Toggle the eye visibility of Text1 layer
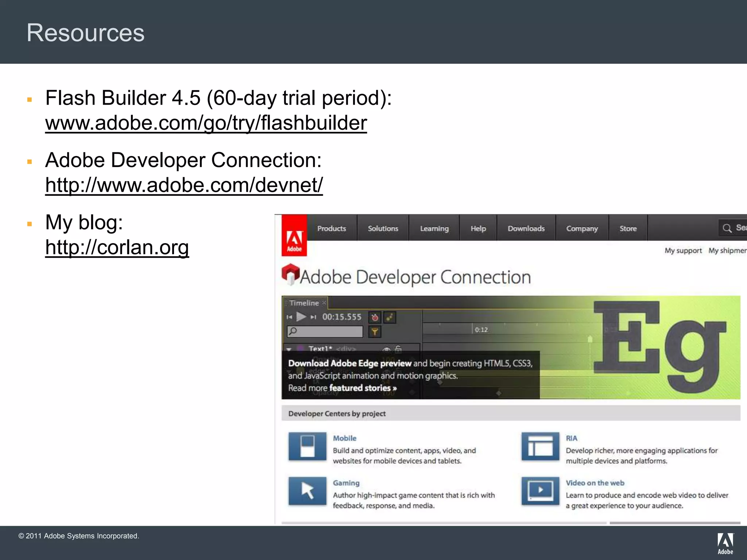This screenshot has height=560, width=747. pyautogui.click(x=386, y=349)
